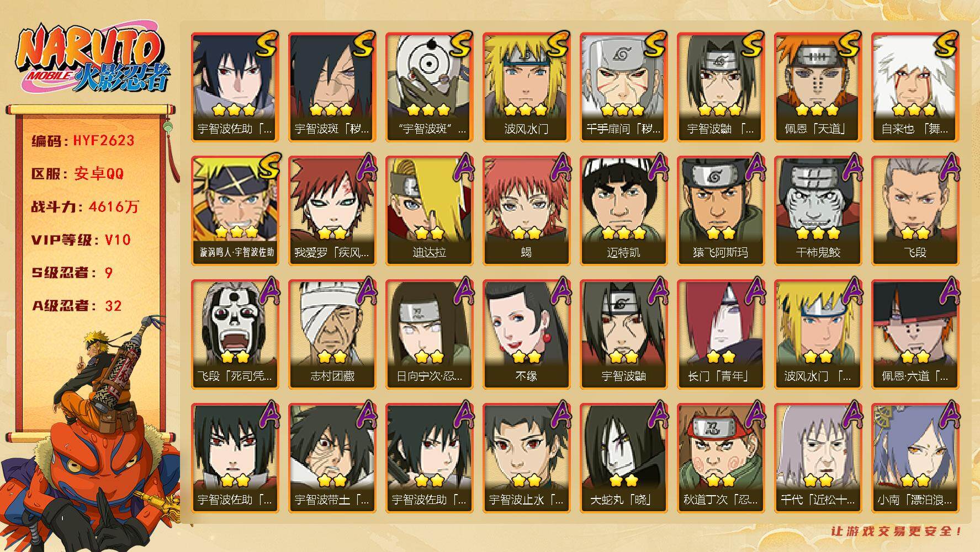Click the 让游戏交易更安全 slogan text
The image size is (980, 552).
[897, 531]
